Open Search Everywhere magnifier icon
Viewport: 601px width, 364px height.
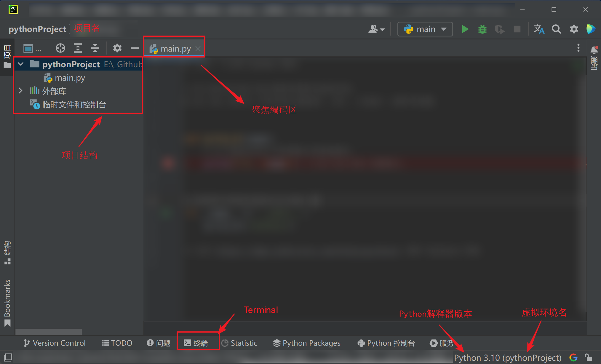point(556,29)
